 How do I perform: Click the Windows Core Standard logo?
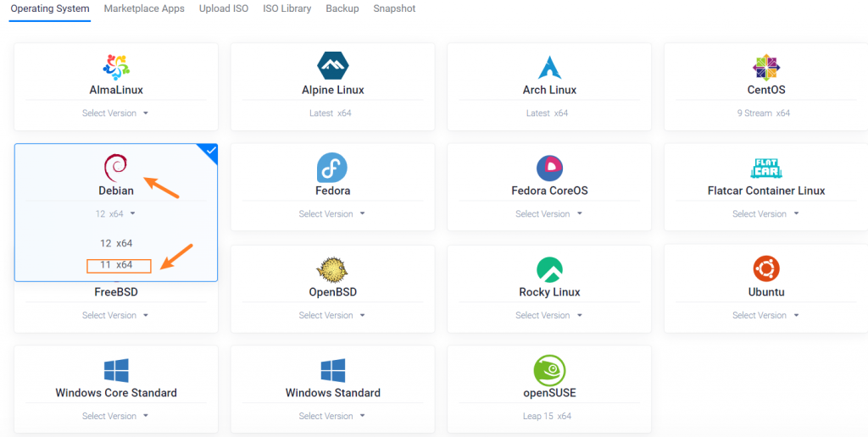coord(116,370)
